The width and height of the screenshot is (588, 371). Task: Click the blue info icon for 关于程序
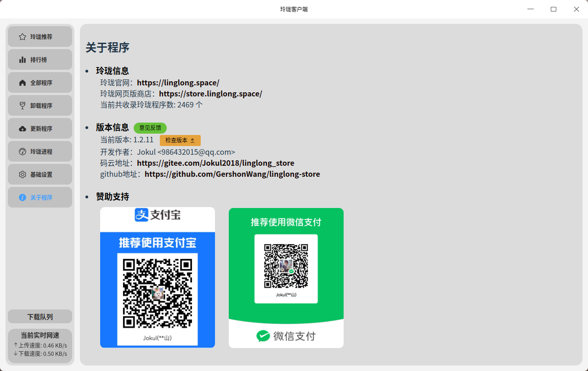coord(22,197)
